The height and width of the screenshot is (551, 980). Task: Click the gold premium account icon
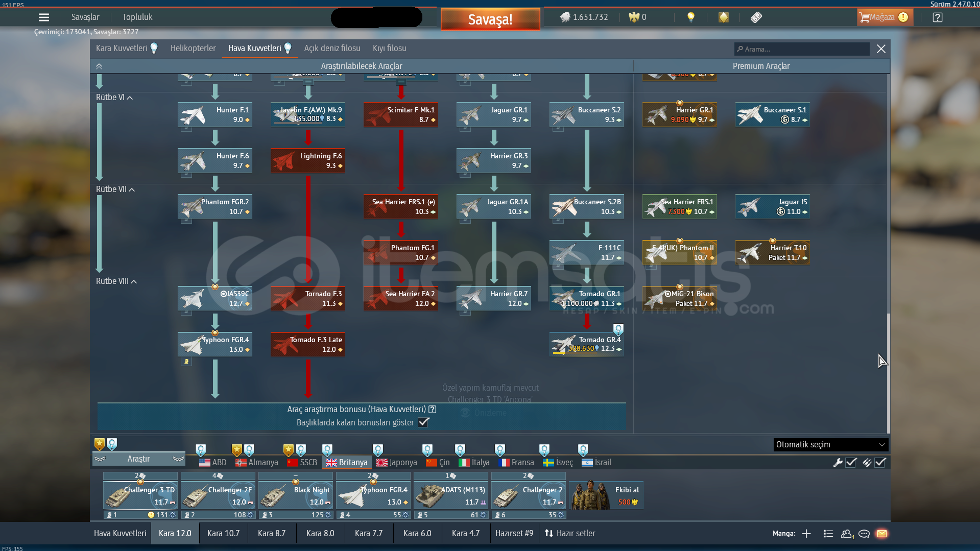tap(724, 17)
